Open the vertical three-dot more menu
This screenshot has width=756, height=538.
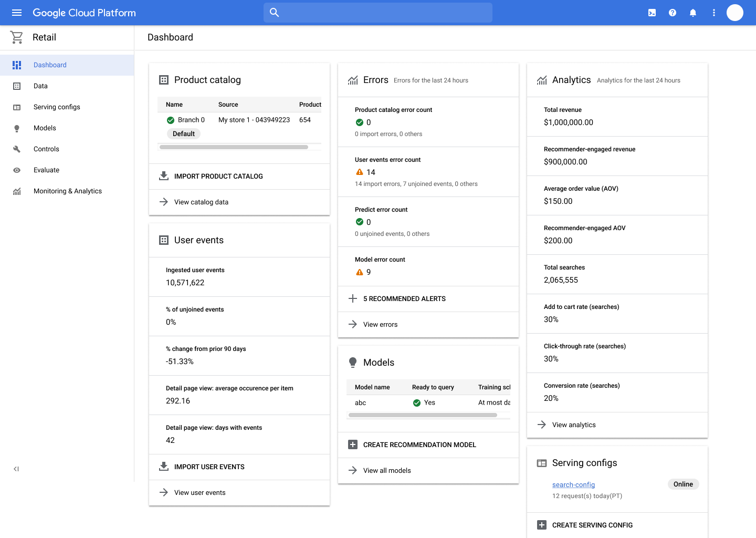pyautogui.click(x=714, y=13)
